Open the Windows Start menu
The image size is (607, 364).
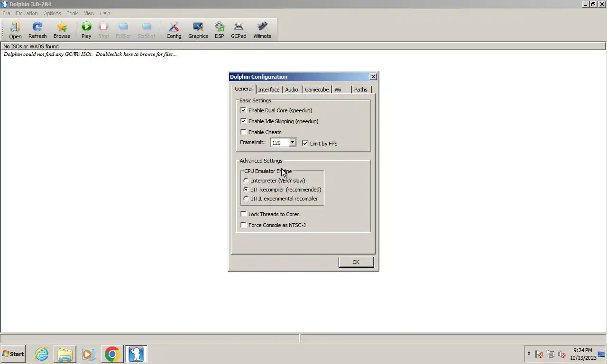[x=13, y=354]
